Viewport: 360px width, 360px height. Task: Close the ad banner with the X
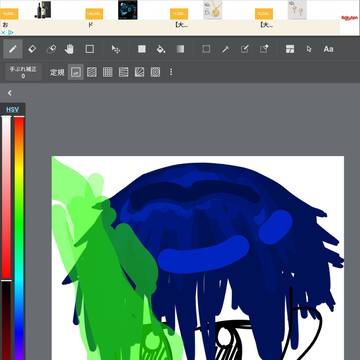click(x=3, y=32)
